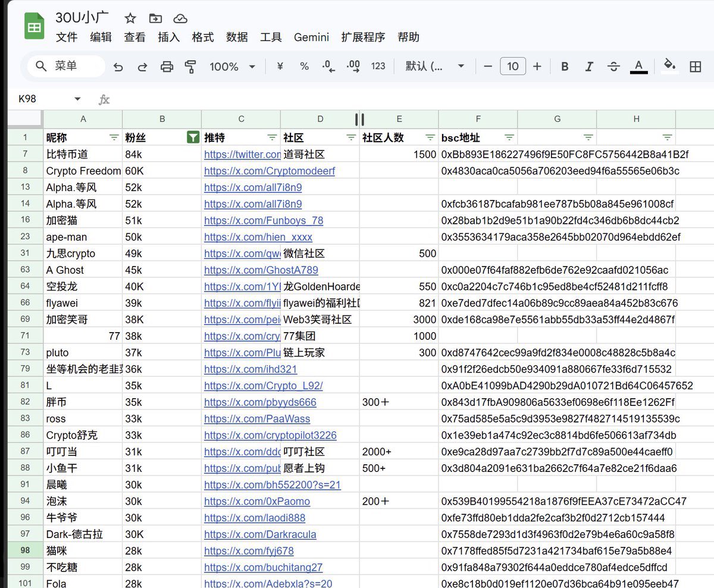Screen dimensions: 714x588
Task: Format as currency with ¥ button
Action: (280, 67)
